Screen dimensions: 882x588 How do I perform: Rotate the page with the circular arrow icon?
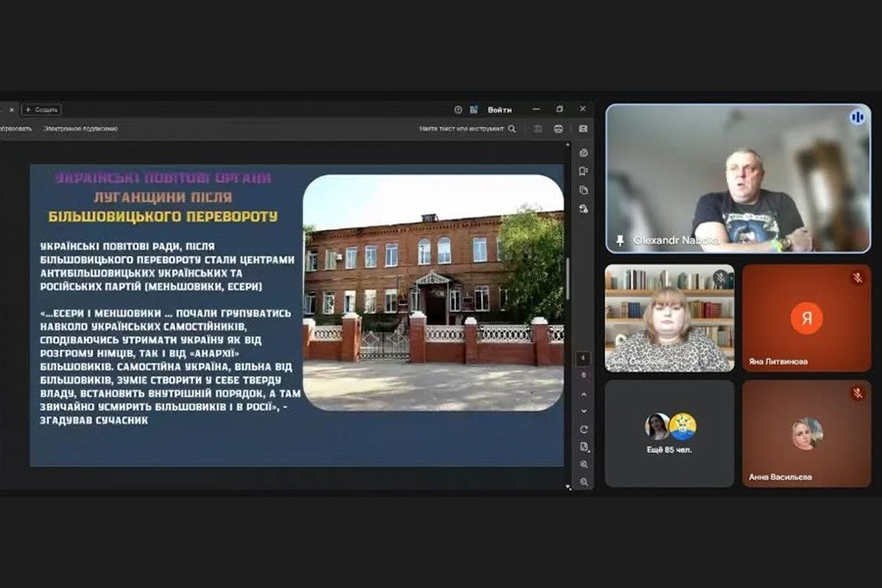pyautogui.click(x=583, y=429)
